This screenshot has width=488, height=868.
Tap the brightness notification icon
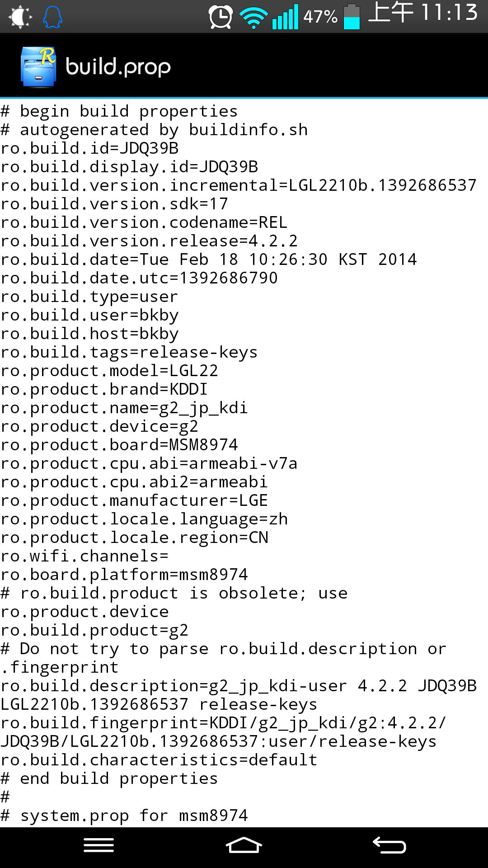(20, 17)
